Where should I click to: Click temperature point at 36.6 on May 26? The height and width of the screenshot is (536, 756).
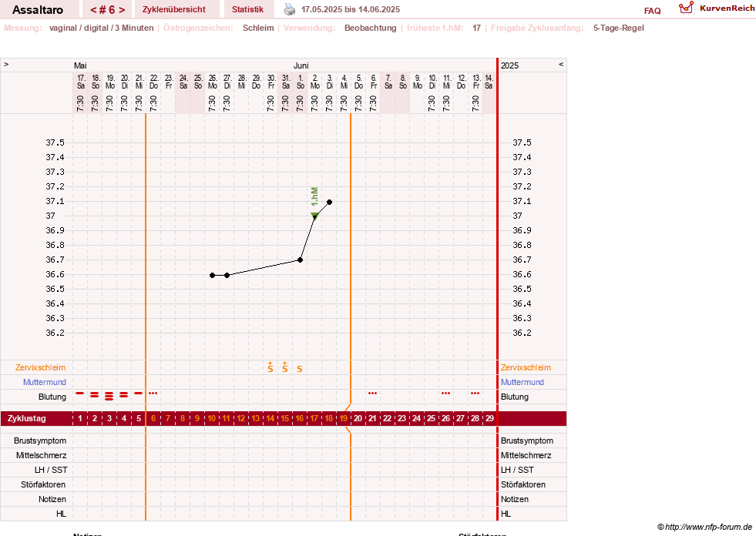point(212,275)
